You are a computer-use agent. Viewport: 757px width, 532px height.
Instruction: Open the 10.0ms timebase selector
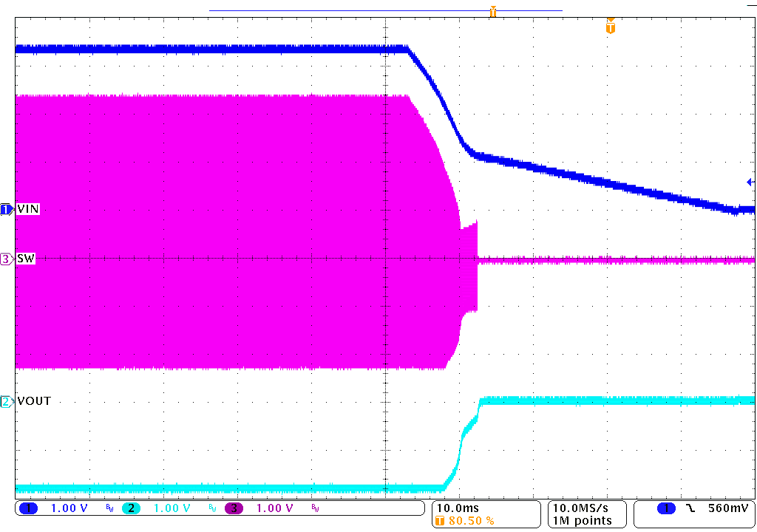(x=458, y=507)
